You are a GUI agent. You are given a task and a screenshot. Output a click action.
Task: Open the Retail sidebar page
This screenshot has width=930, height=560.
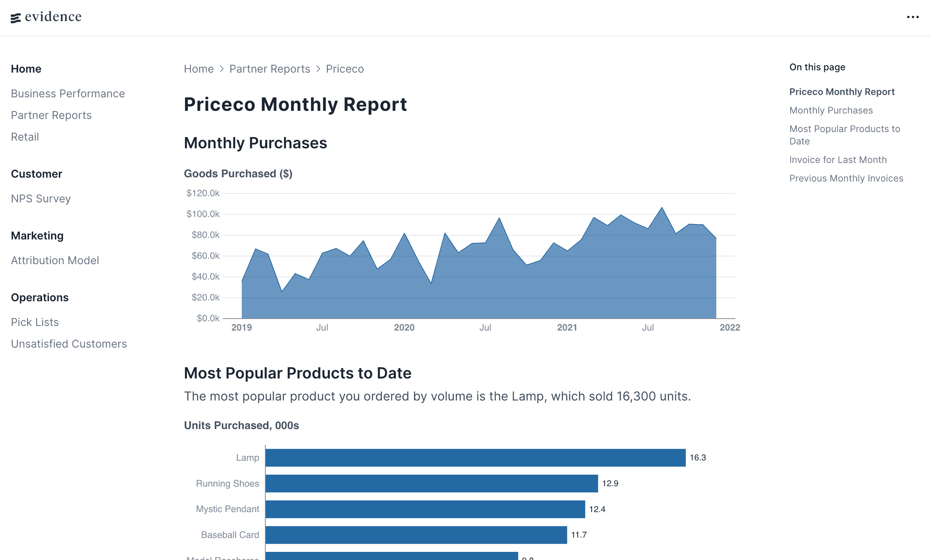point(25,137)
